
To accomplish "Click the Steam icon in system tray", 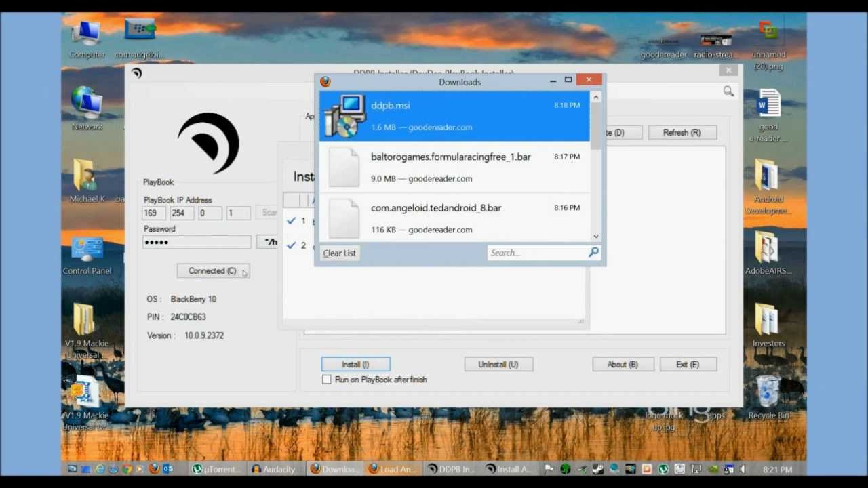I will [598, 469].
